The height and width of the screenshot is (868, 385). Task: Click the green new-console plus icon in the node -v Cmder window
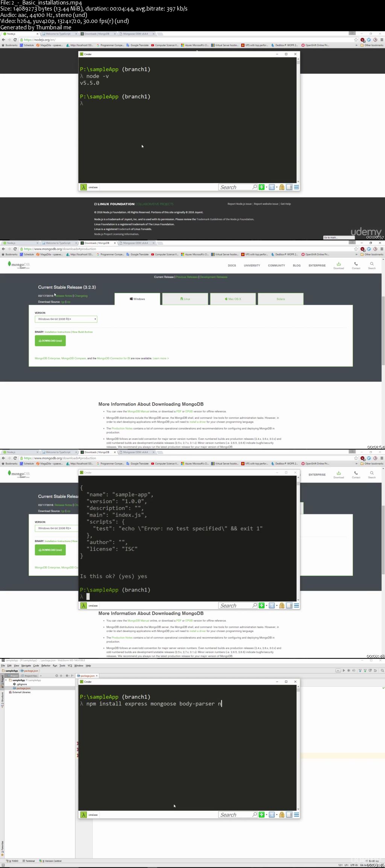point(261,187)
